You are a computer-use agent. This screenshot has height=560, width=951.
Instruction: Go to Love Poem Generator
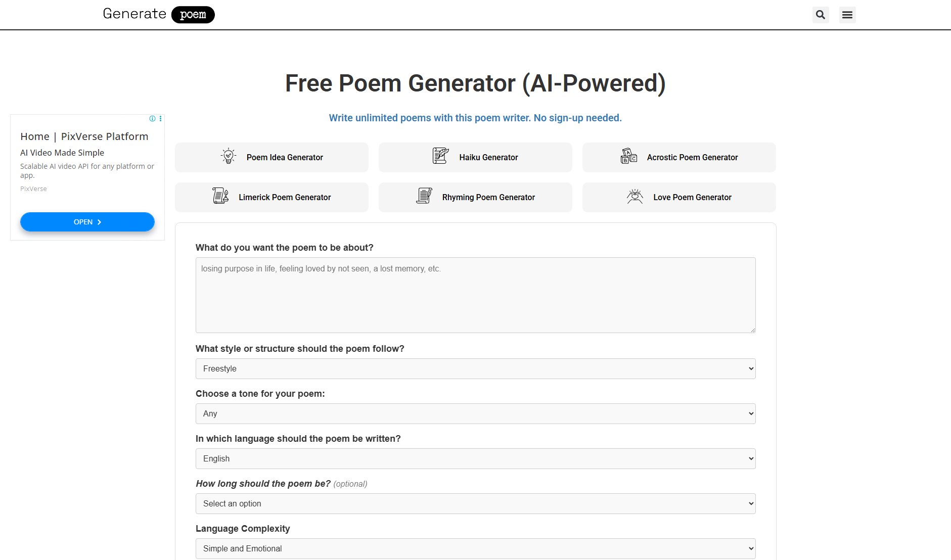[x=692, y=198]
